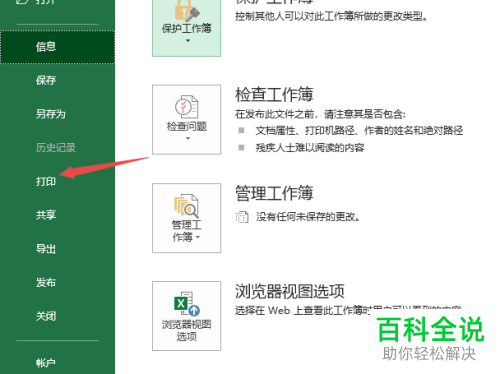Click 发布 in the sidebar

[46, 283]
